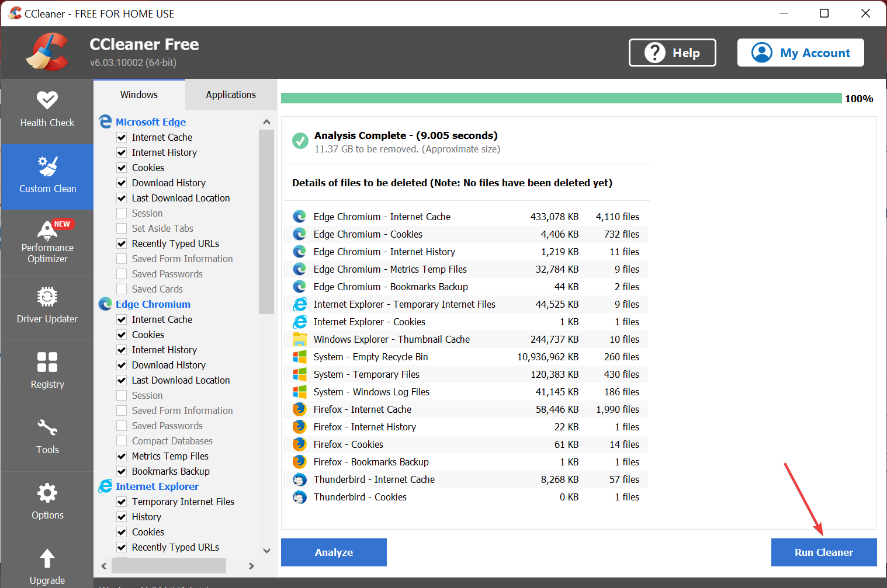Click the 10,936,962 KB size value
Screen dimensions: 887x588
click(x=548, y=357)
